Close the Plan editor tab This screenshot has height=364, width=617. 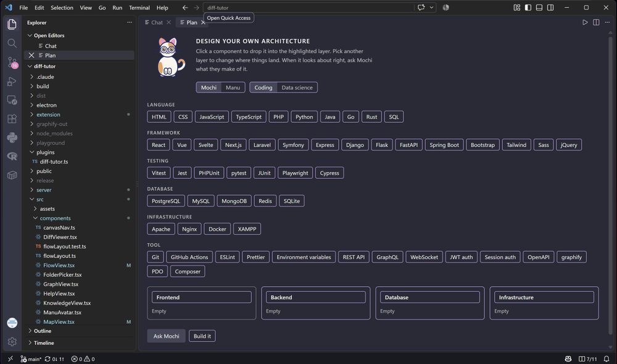coord(203,22)
